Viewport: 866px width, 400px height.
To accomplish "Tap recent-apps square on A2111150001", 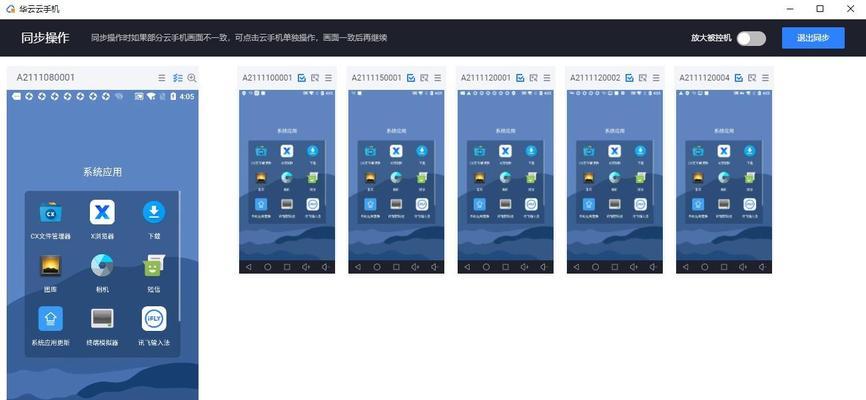I will 396,267.
